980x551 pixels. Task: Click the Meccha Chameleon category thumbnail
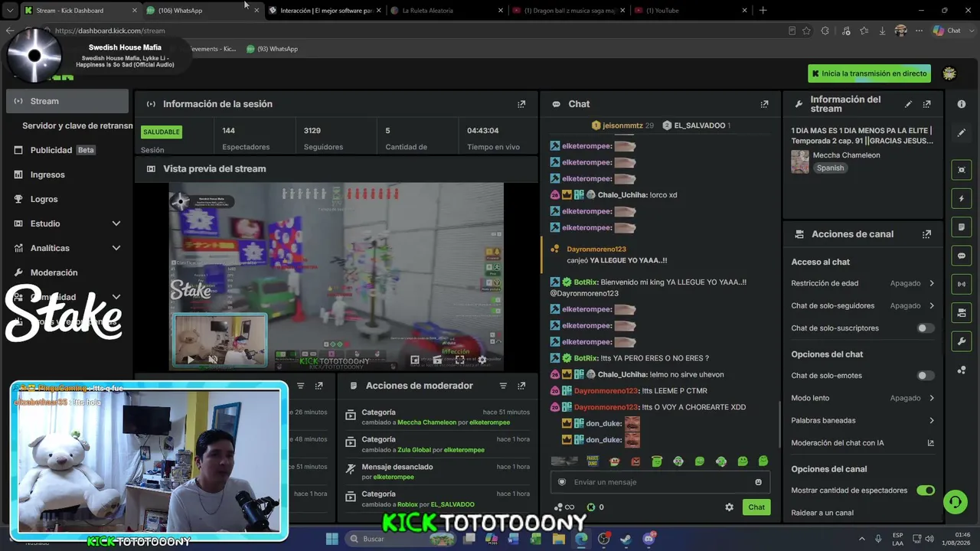(800, 161)
